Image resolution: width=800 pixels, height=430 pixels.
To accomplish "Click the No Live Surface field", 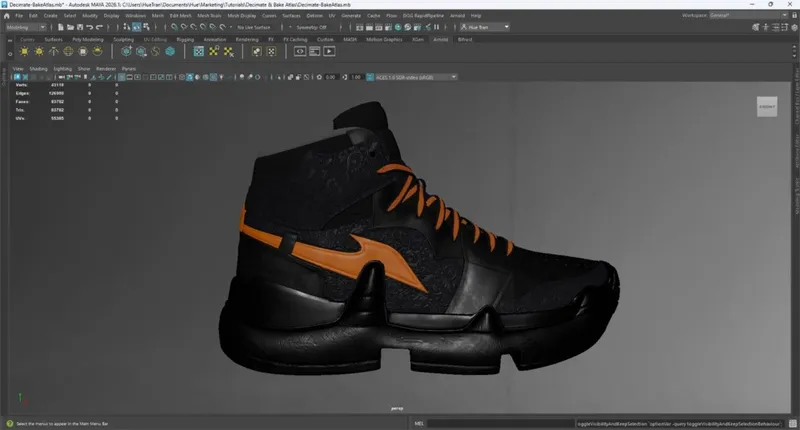I will click(255, 27).
